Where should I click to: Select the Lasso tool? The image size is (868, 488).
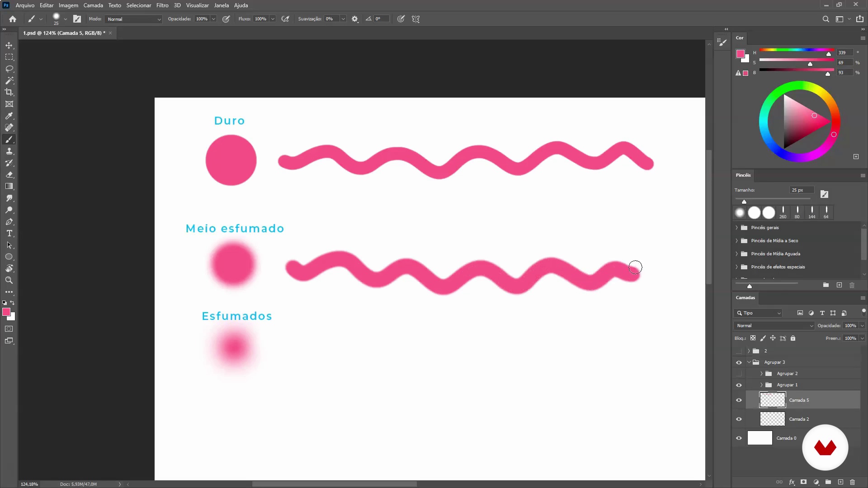pos(9,69)
